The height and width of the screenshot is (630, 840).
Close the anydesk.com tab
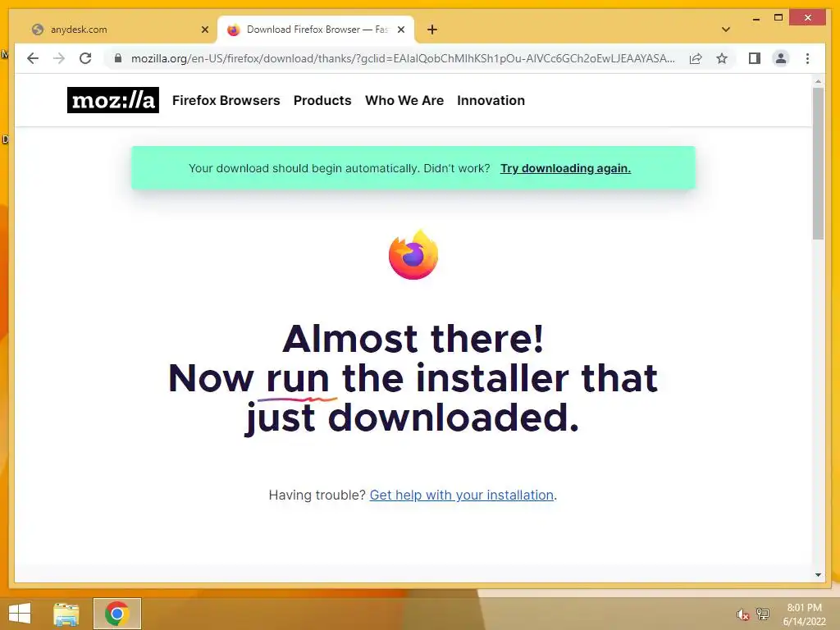click(204, 30)
